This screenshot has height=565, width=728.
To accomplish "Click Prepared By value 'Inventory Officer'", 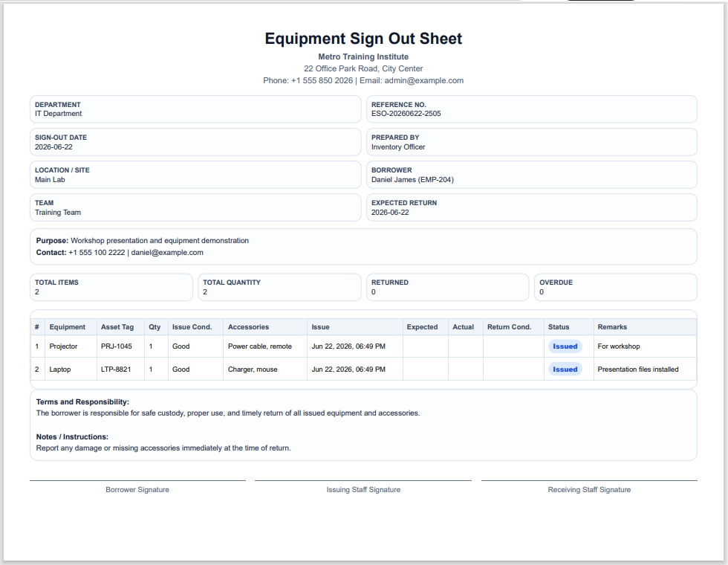I will [398, 147].
